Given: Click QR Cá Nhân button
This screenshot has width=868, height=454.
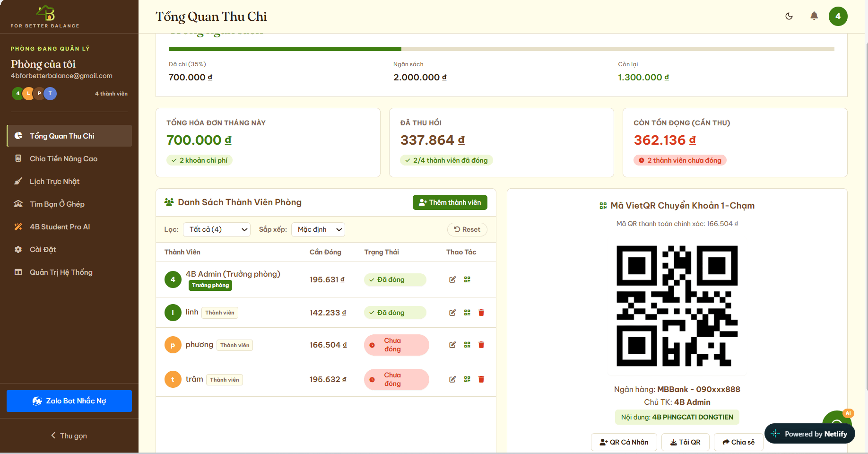Looking at the screenshot, I should pos(624,442).
